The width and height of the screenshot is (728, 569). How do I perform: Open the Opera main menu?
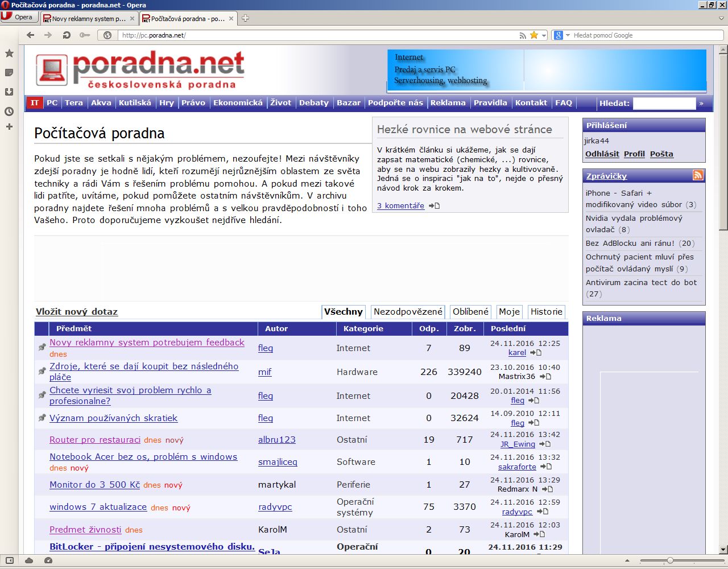(19, 17)
